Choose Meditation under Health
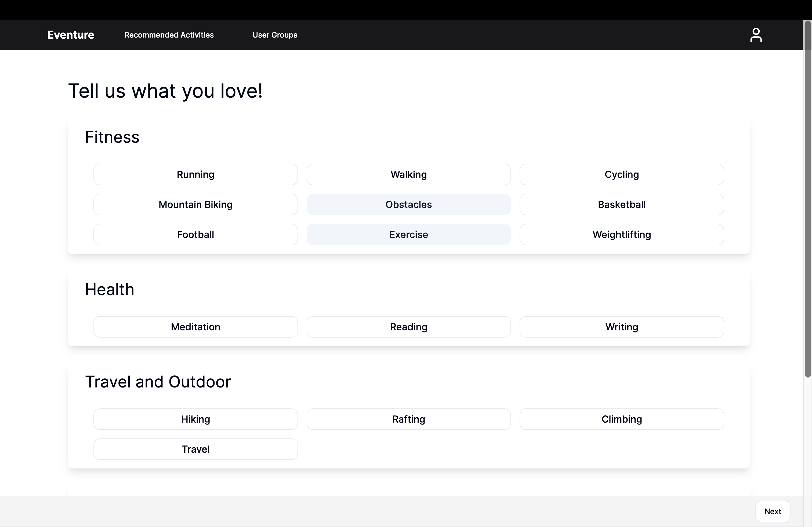 click(x=195, y=327)
